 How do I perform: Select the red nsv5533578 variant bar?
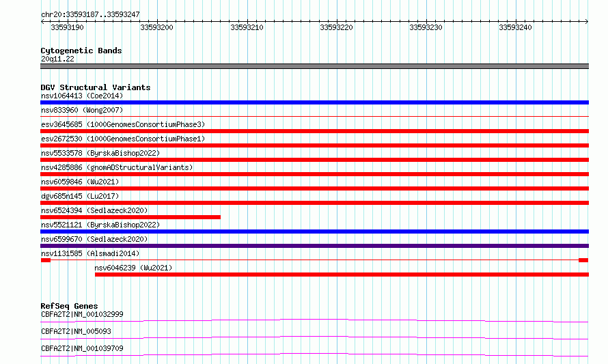(x=314, y=160)
